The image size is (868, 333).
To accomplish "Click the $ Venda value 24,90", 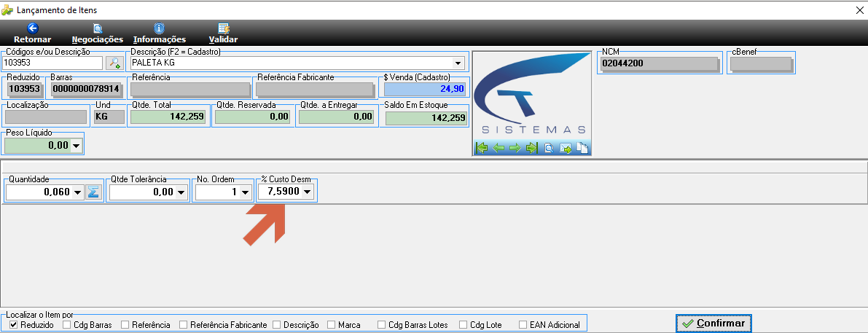I will 425,88.
